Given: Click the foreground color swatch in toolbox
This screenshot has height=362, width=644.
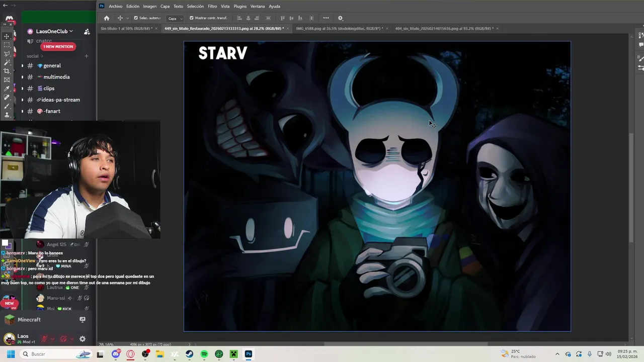Looking at the screenshot, I should coord(5,244).
